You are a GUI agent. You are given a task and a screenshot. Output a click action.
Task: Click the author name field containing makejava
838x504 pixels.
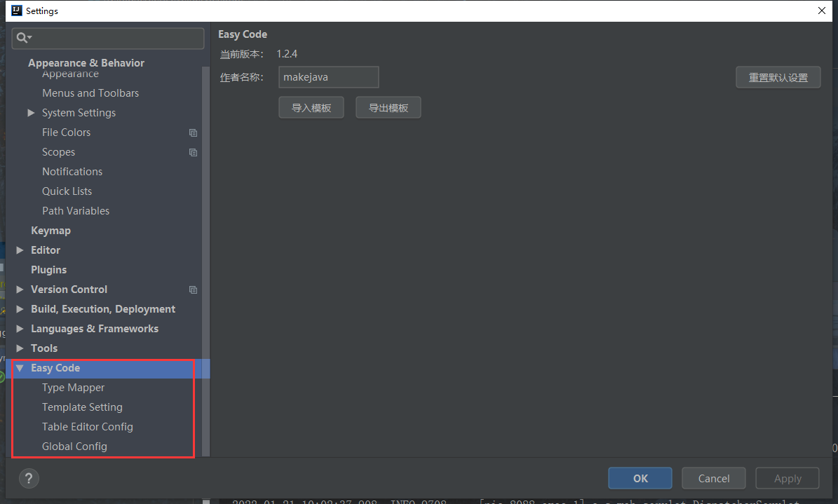coord(329,77)
